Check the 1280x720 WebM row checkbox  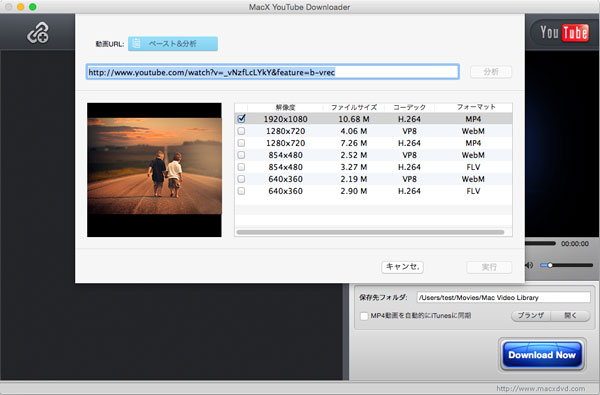coord(241,131)
